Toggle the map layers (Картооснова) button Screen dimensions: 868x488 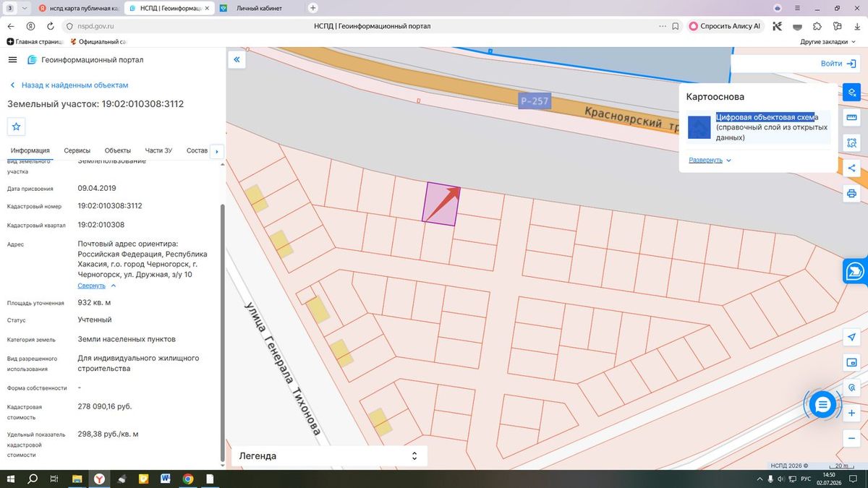click(851, 93)
